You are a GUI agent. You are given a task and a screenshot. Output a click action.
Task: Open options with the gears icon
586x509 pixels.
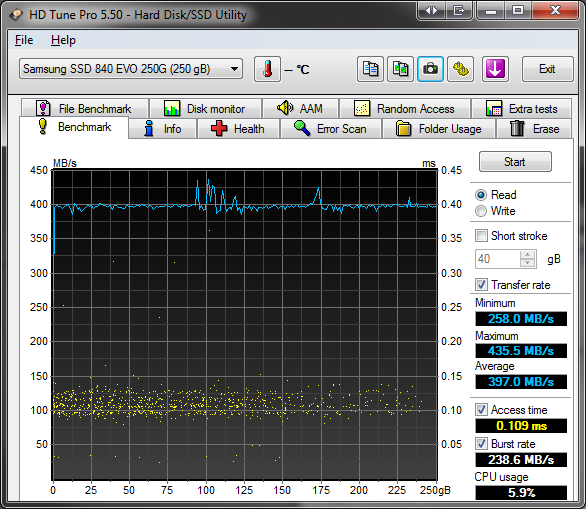pos(460,69)
